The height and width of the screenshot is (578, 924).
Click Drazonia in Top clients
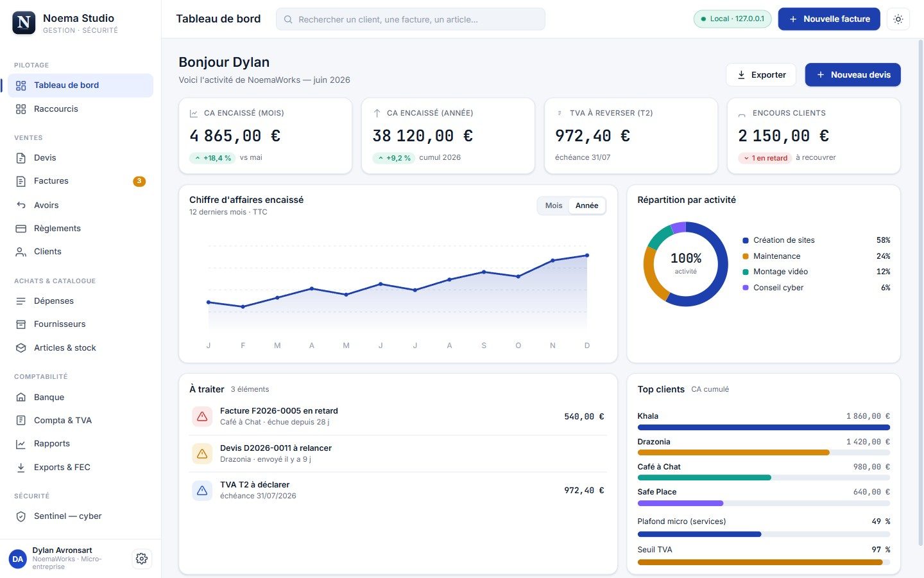654,442
